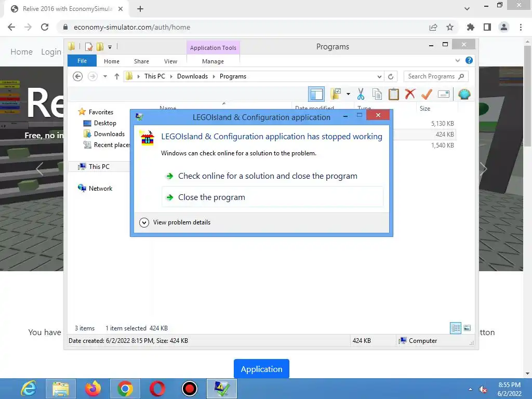This screenshot has height=399, width=532.
Task: Open the View ribbon tab
Action: pos(170,61)
